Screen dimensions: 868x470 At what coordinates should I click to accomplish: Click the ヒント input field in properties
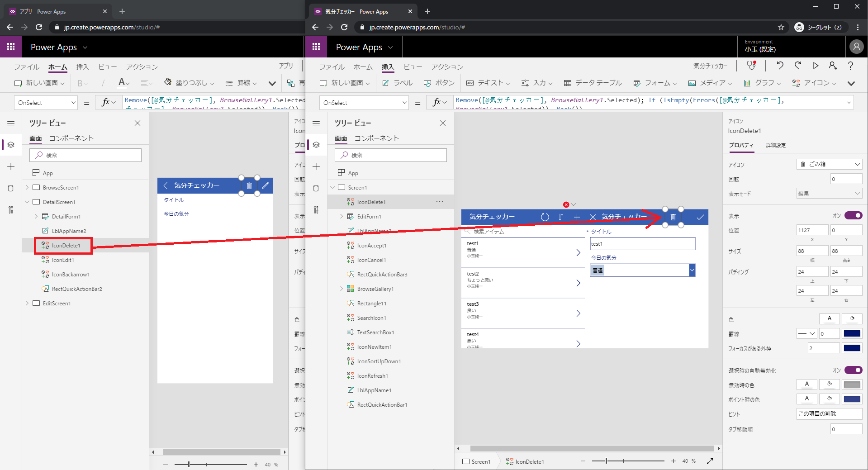[830, 414]
